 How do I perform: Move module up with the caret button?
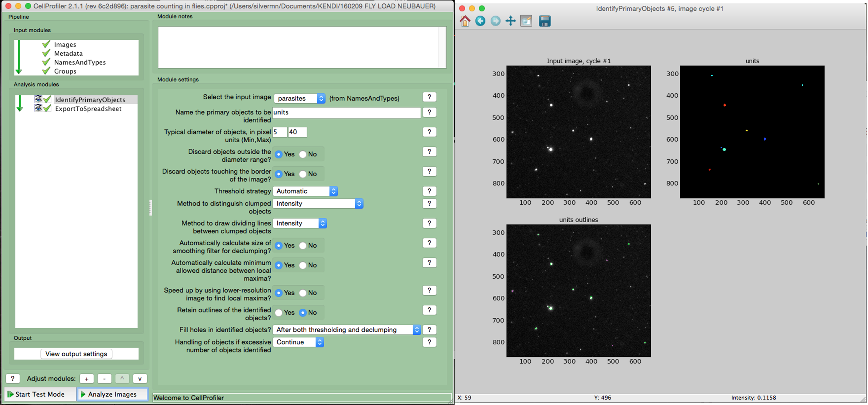[x=122, y=379]
